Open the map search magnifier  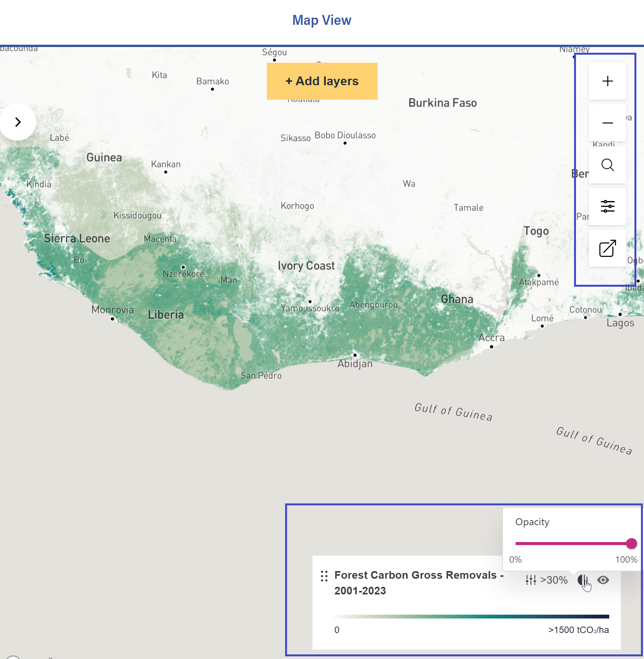pyautogui.click(x=607, y=165)
